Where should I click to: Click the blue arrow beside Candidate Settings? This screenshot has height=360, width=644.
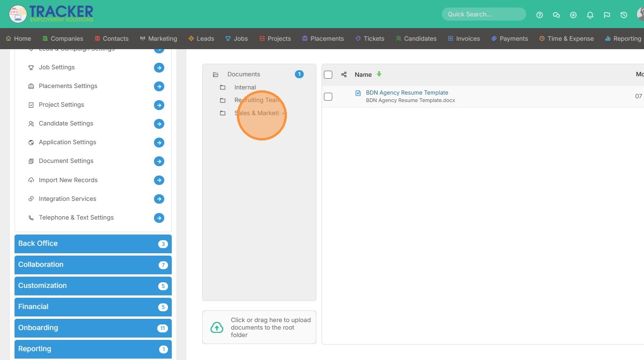coord(159,124)
